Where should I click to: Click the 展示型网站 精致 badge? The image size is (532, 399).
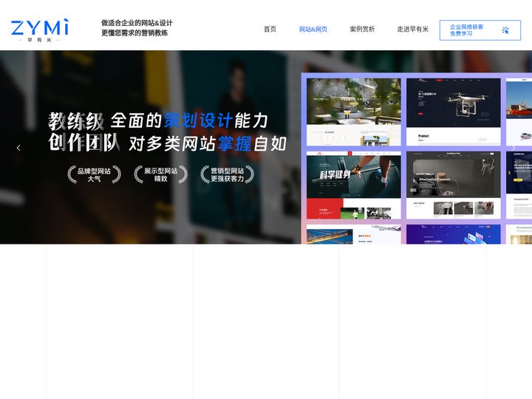pos(161,174)
